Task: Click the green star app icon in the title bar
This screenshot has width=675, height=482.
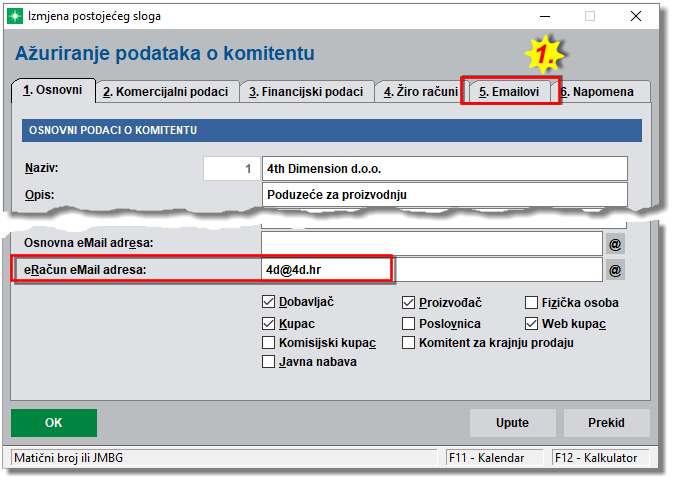Action: point(15,16)
